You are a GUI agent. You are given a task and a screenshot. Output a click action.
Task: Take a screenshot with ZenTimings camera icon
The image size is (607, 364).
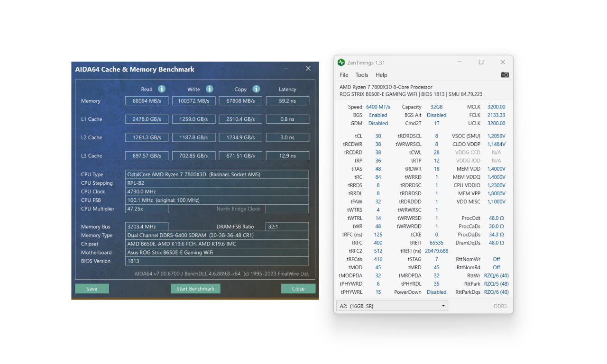click(x=505, y=75)
